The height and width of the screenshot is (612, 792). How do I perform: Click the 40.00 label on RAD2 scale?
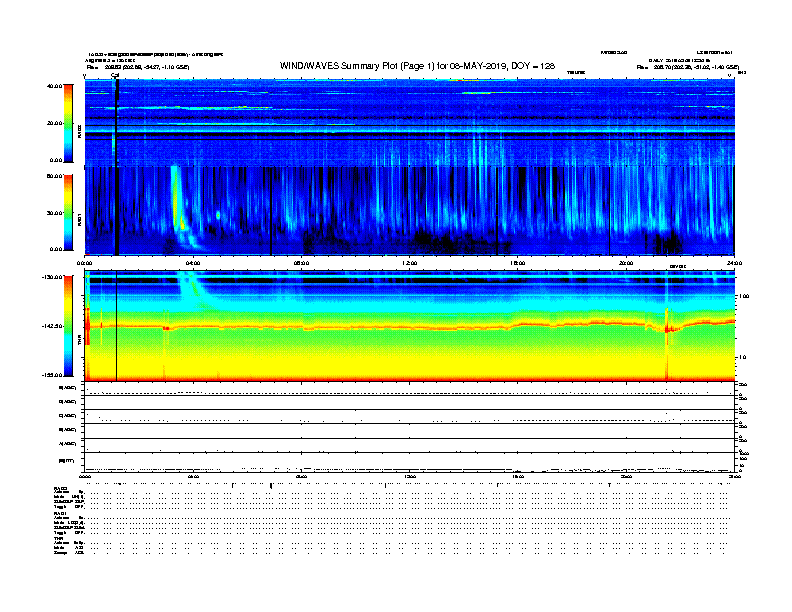pyautogui.click(x=55, y=86)
